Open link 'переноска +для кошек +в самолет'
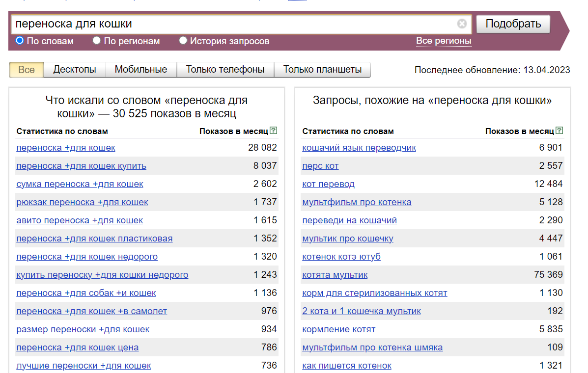This screenshot has width=588, height=373. click(92, 311)
